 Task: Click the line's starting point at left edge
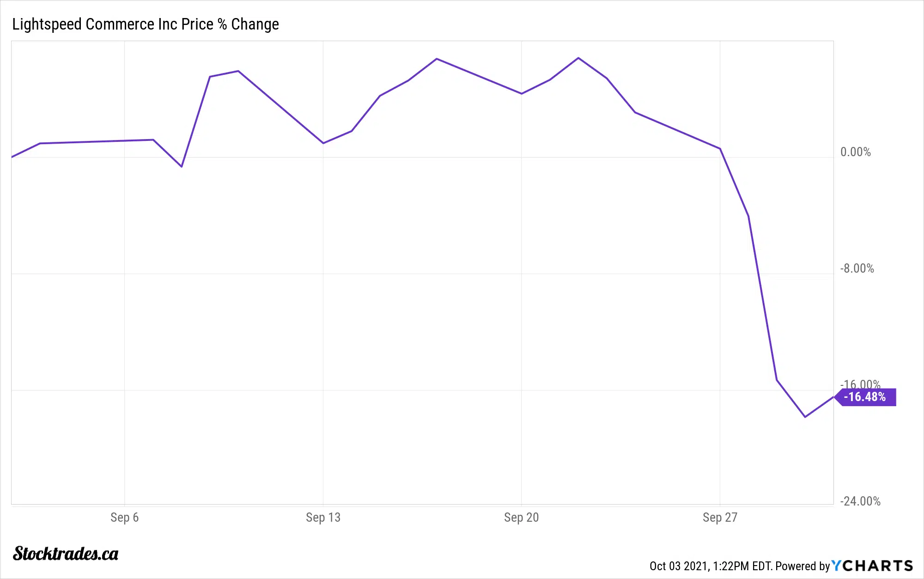click(12, 157)
